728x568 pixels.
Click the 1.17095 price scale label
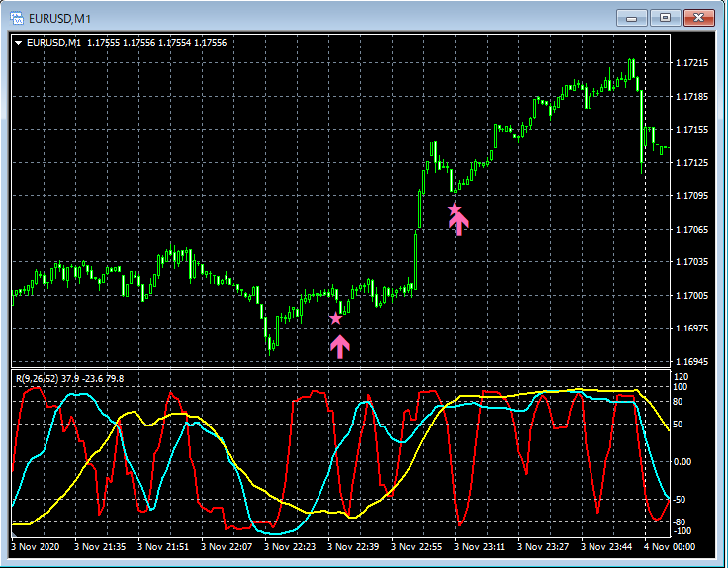[691, 196]
